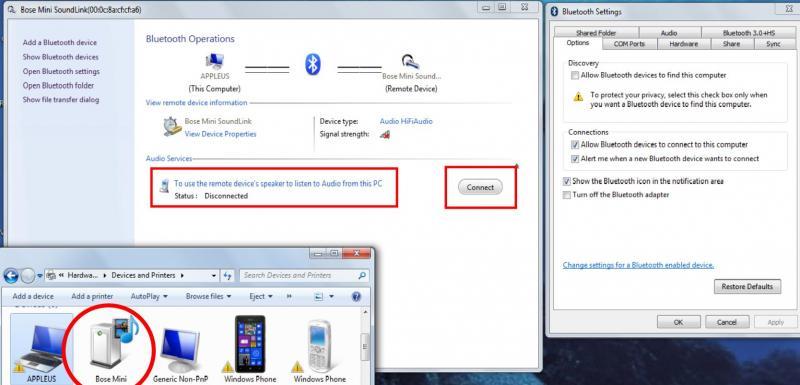Expand the address bar history dropdown

[214, 275]
